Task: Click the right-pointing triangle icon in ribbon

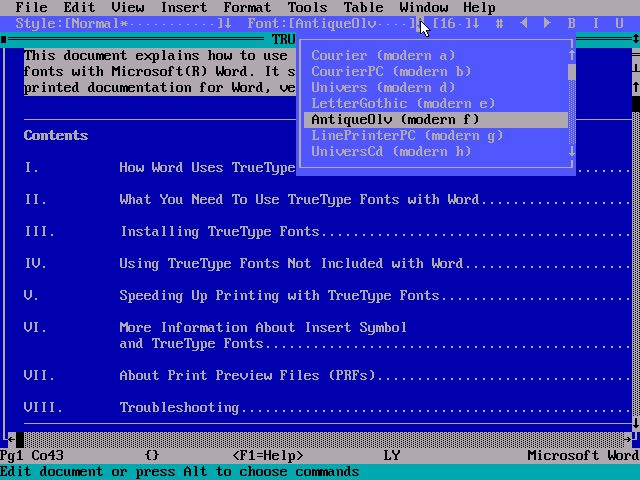Action: point(548,23)
